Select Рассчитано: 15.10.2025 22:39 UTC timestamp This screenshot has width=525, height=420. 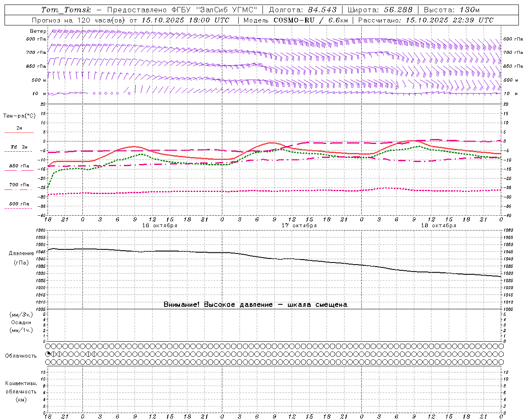426,20
